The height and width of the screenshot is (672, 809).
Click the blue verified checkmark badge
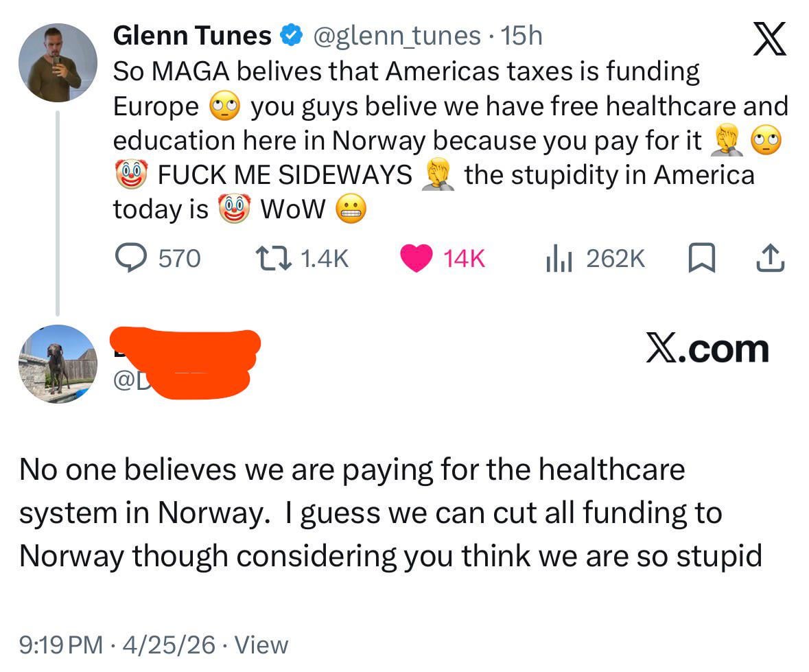point(292,35)
